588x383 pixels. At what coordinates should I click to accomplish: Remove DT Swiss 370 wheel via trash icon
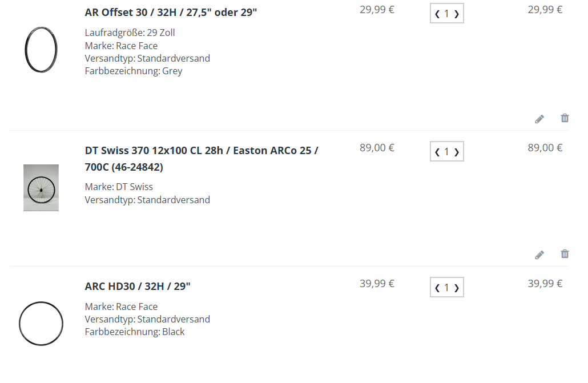565,254
